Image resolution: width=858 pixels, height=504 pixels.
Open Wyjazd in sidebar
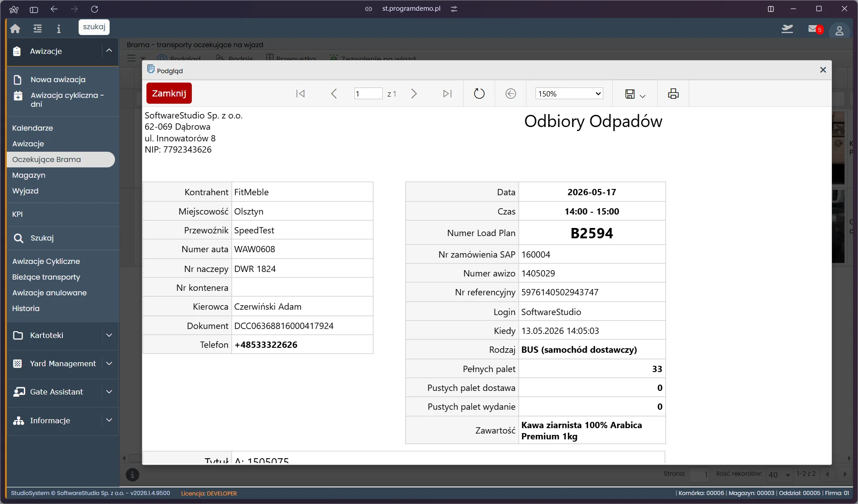point(25,191)
